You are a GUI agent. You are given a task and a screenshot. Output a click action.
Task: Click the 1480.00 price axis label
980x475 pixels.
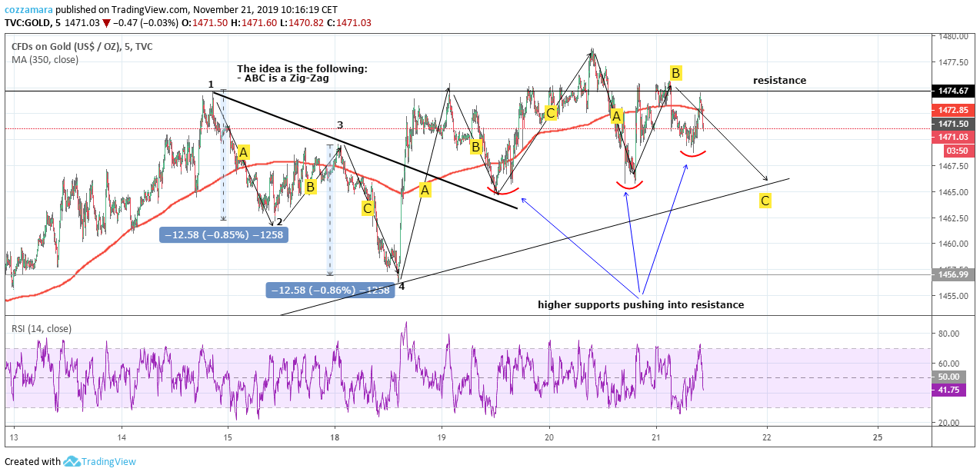952,36
